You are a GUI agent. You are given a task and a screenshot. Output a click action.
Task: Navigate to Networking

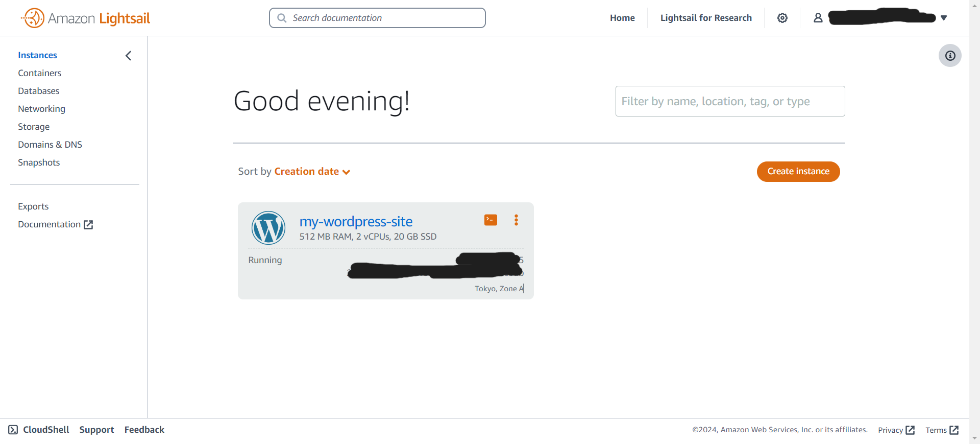[42, 109]
